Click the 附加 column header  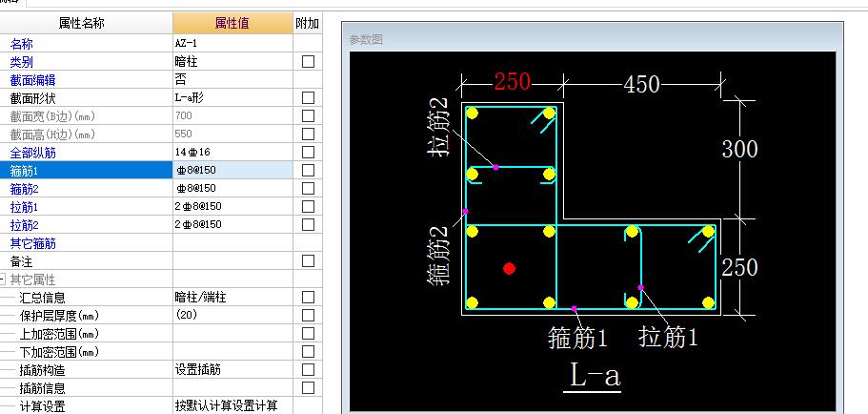click(x=307, y=23)
